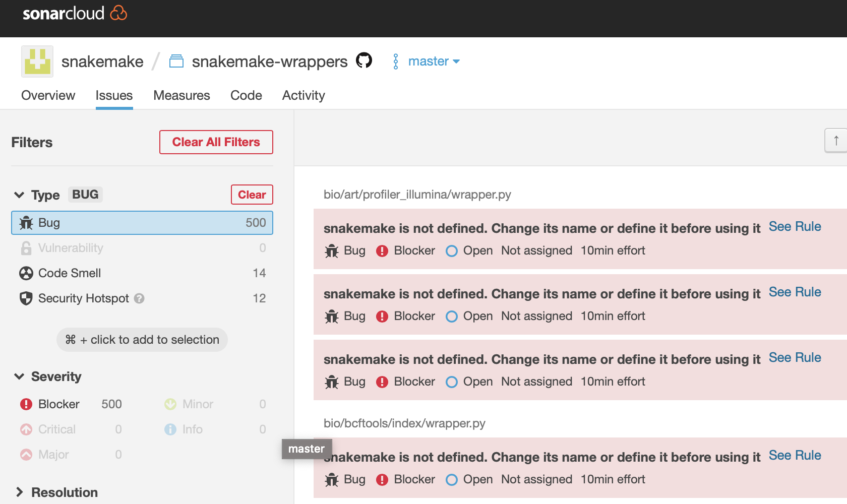This screenshot has width=847, height=504.
Task: Open the Activity tab
Action: [303, 95]
